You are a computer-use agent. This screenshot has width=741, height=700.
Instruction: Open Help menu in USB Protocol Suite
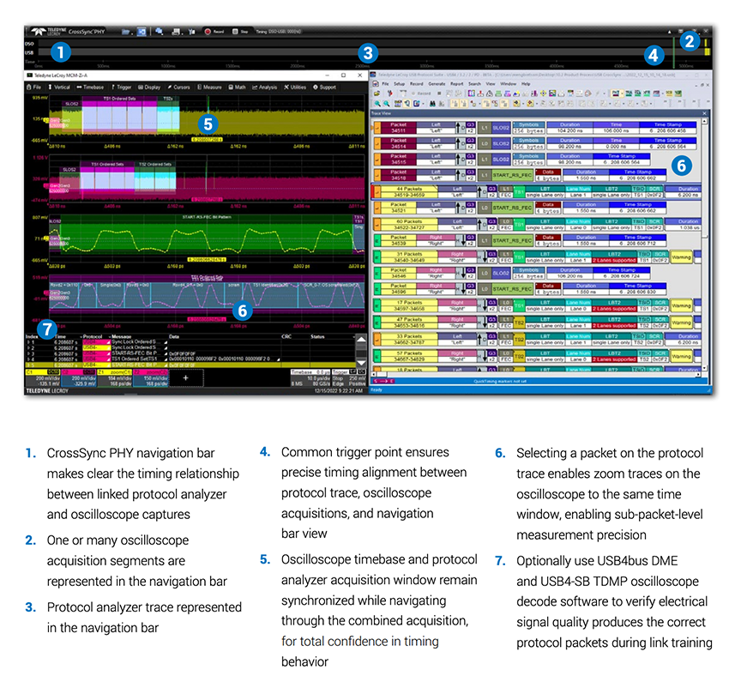(x=526, y=84)
